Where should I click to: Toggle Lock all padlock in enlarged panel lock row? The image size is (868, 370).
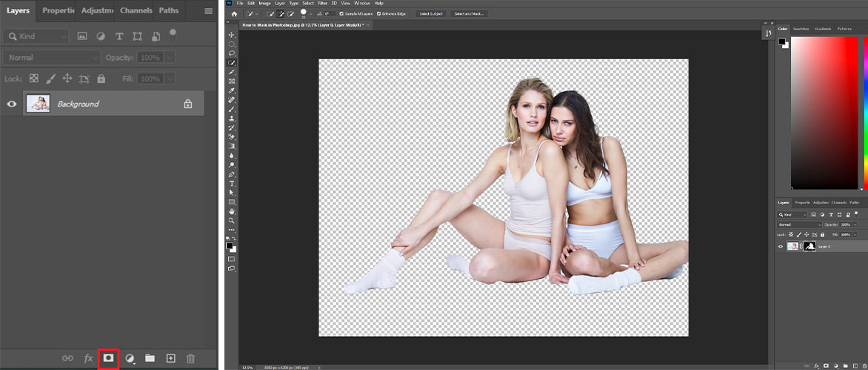point(101,78)
